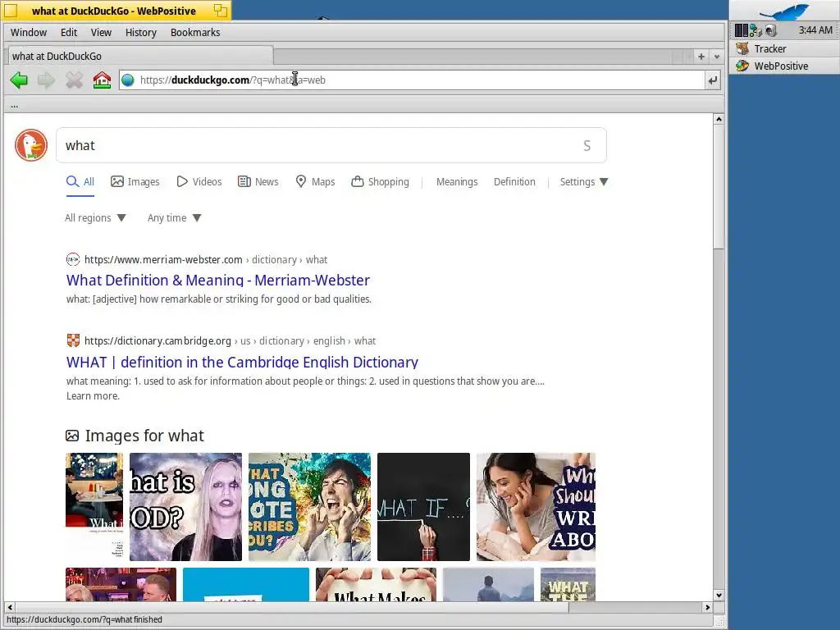Click the Haiku leaf Deskbar menu
This screenshot has width=840, height=630.
coord(784,11)
